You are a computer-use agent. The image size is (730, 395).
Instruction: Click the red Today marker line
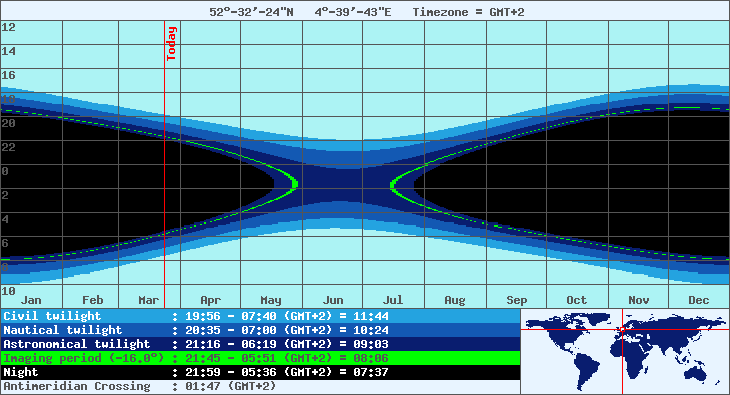click(x=165, y=164)
